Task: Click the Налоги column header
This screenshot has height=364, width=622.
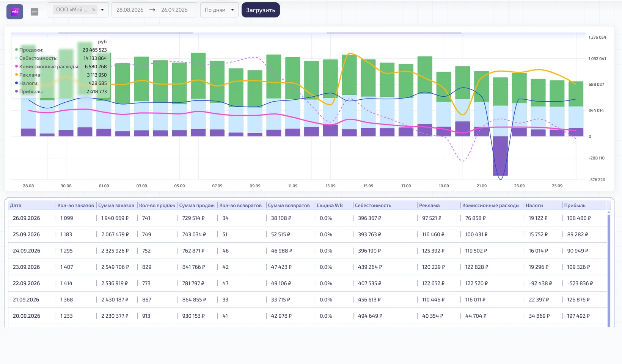Action: 534,206
